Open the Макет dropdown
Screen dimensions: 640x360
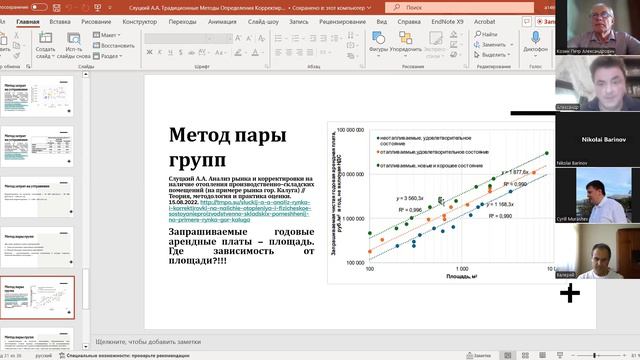[x=107, y=35]
